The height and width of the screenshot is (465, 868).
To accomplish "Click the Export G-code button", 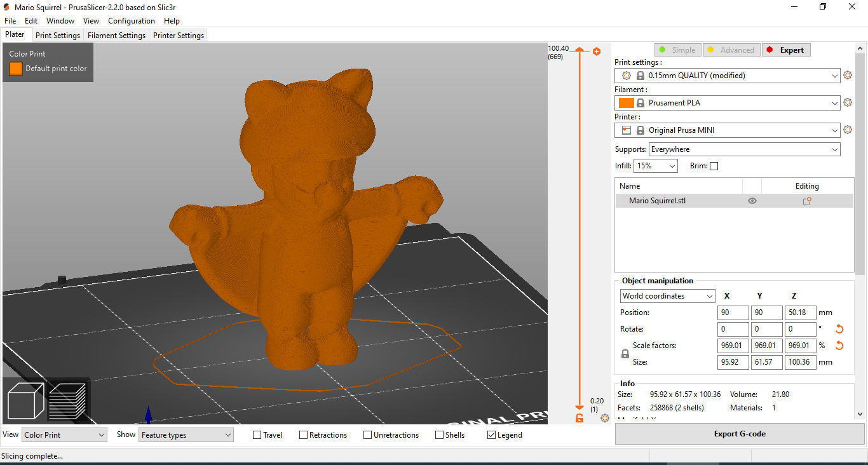I will point(740,434).
